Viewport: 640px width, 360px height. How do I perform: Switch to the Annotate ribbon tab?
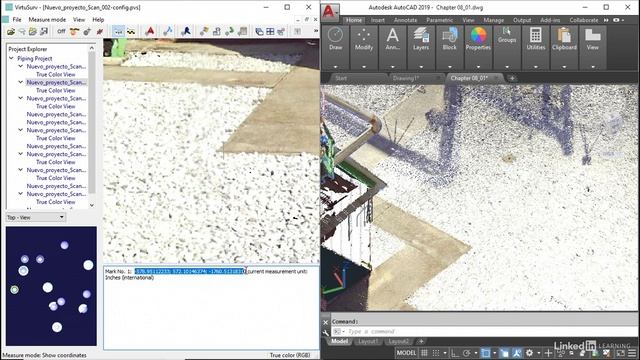(x=405, y=20)
